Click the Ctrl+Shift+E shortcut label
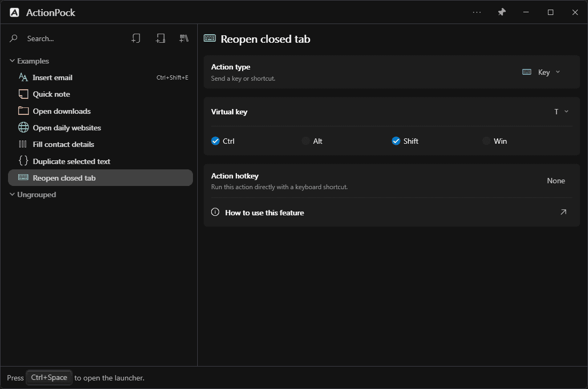 coord(172,77)
